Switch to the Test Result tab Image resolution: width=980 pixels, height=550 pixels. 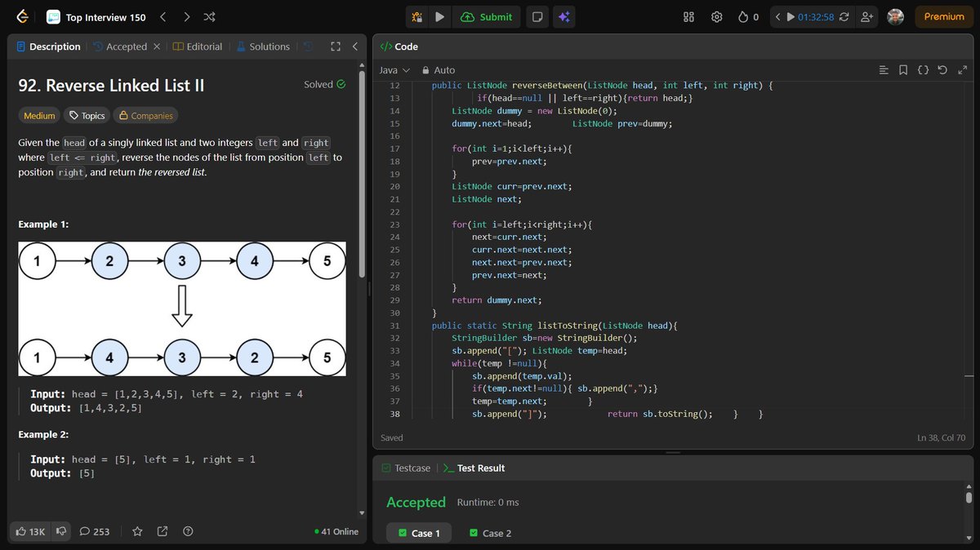tap(474, 468)
